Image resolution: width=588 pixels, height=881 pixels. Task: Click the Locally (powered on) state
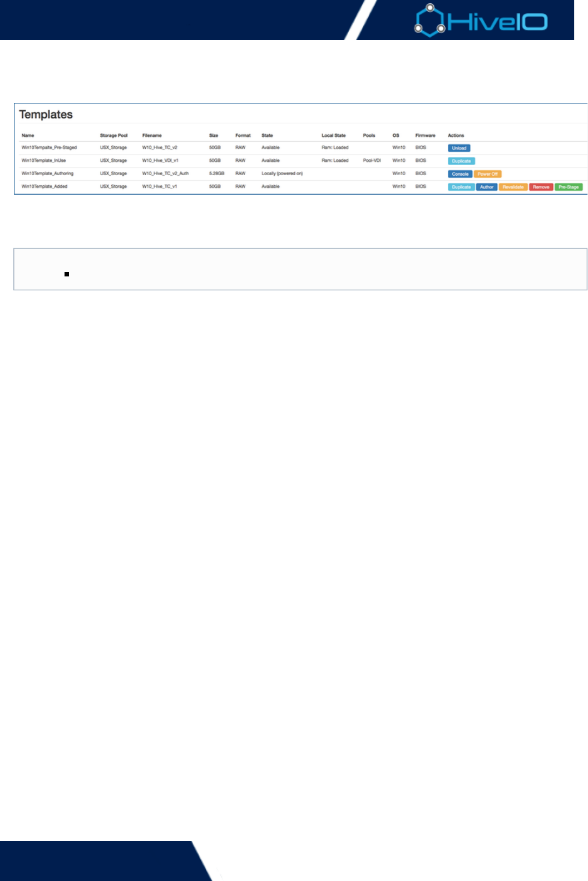(283, 174)
